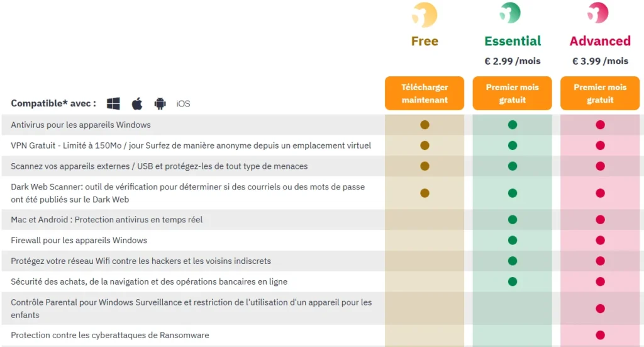The height and width of the screenshot is (347, 644).
Task: Click the Free dot for Antivirus Windows row
Action: click(x=425, y=125)
